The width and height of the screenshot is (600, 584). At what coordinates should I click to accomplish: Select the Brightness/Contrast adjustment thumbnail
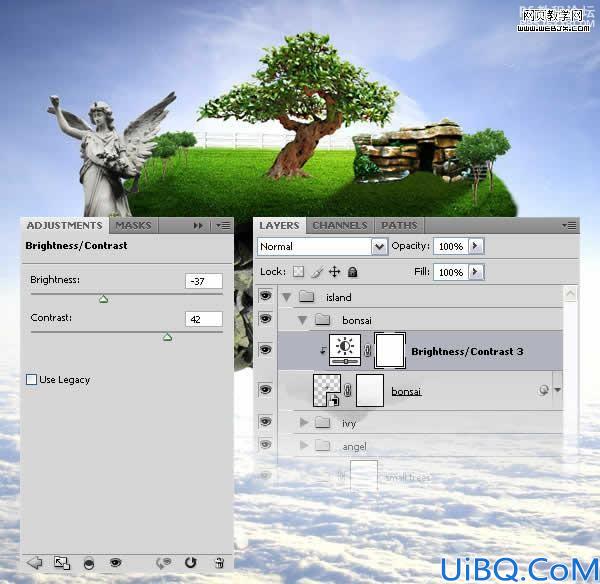tap(345, 350)
